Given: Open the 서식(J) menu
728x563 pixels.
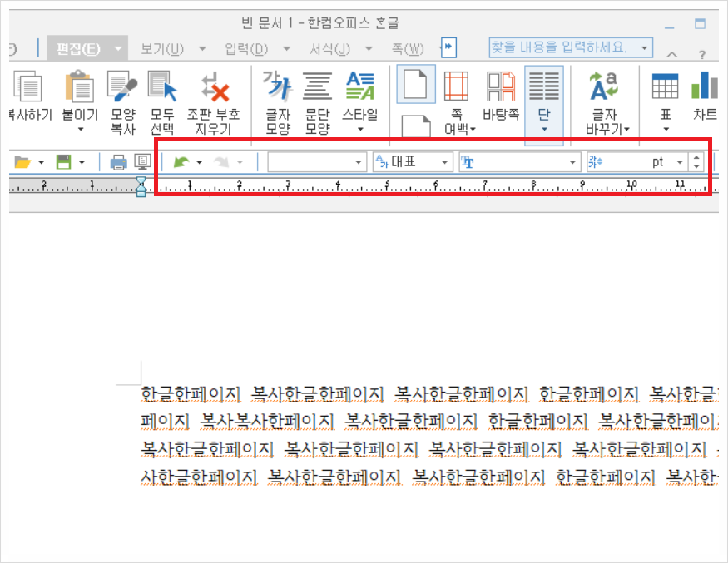Looking at the screenshot, I should coord(329,48).
